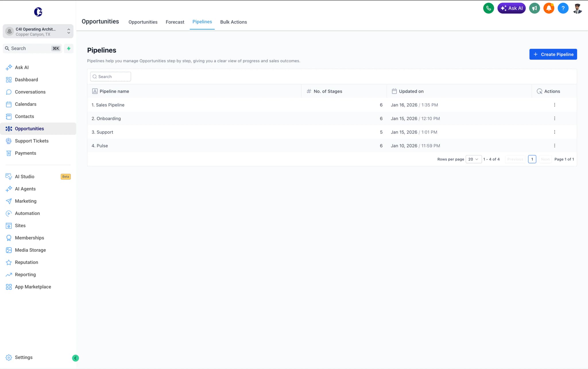Viewport: 588px width, 369px height.
Task: Open Calendars in the sidebar
Action: [38, 104]
